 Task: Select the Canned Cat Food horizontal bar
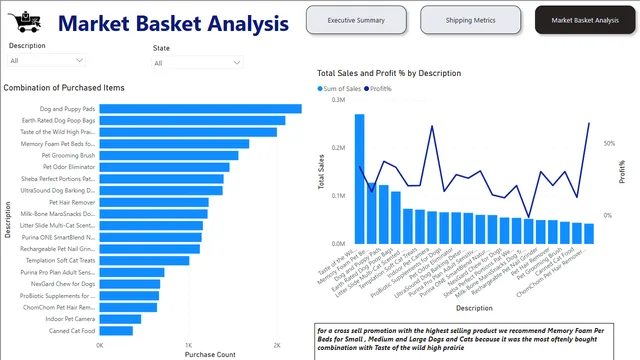pos(116,331)
